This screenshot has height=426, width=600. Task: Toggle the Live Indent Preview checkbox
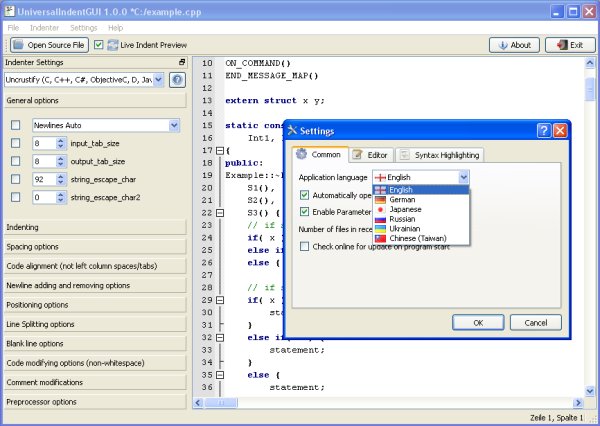[99, 45]
